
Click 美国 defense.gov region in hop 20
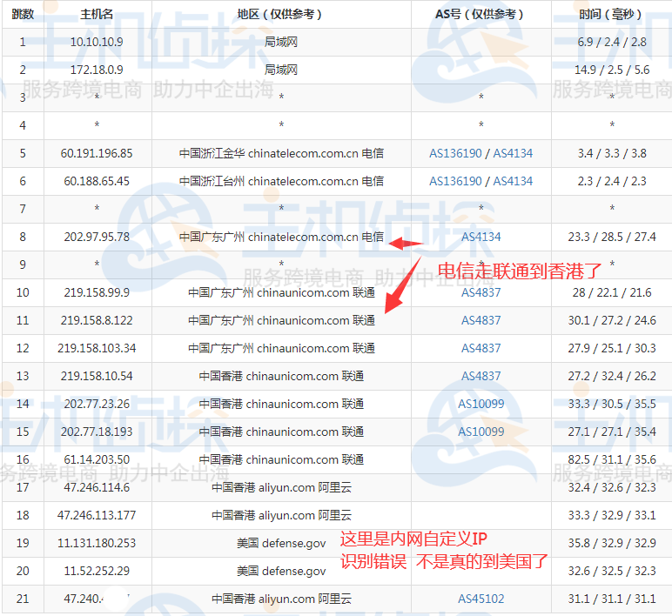[281, 571]
